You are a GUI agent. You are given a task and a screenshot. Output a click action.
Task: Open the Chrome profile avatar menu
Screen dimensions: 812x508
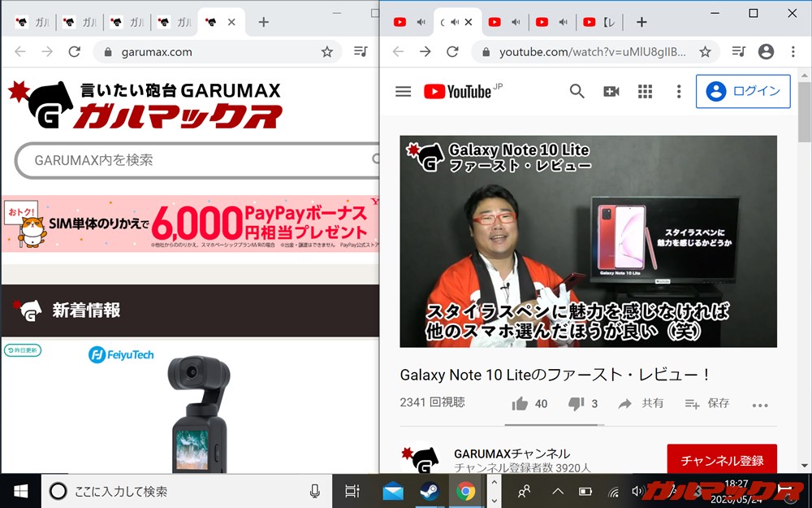tap(766, 51)
